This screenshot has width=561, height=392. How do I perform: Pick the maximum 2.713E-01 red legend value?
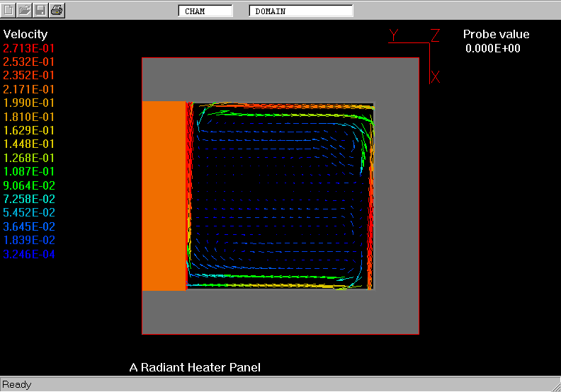tap(29, 48)
